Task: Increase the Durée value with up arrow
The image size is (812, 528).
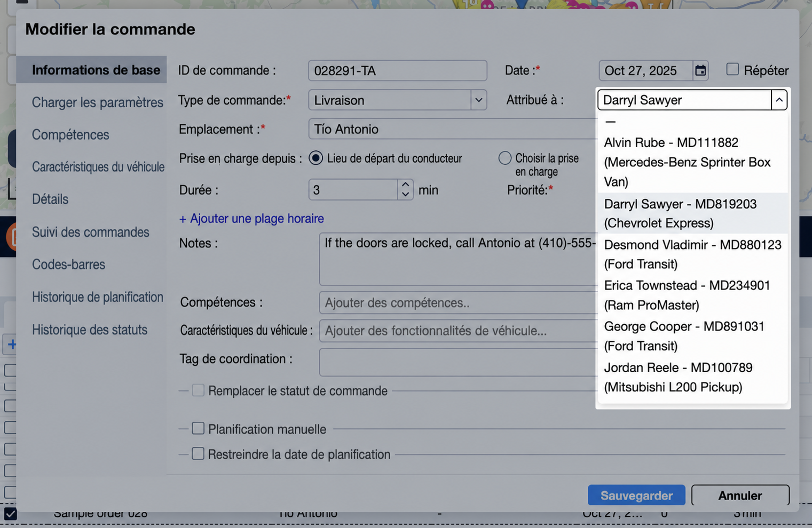Action: 405,185
